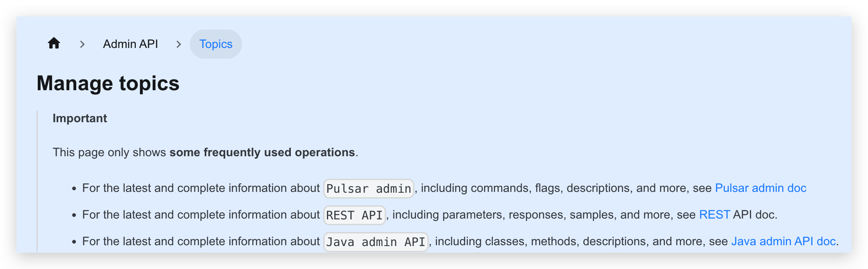Open the REST API doc link
868x269 pixels.
[x=714, y=214]
